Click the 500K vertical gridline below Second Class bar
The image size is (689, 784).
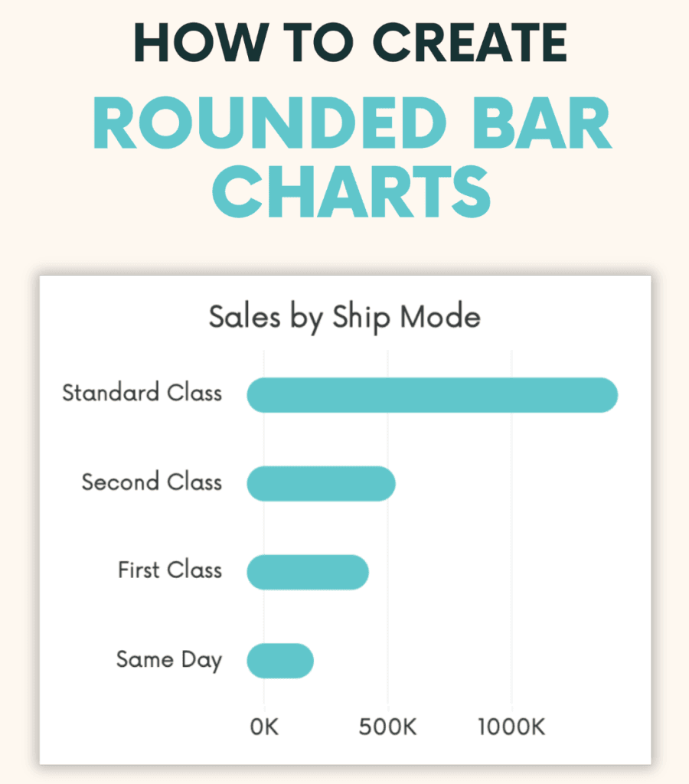coord(388,528)
